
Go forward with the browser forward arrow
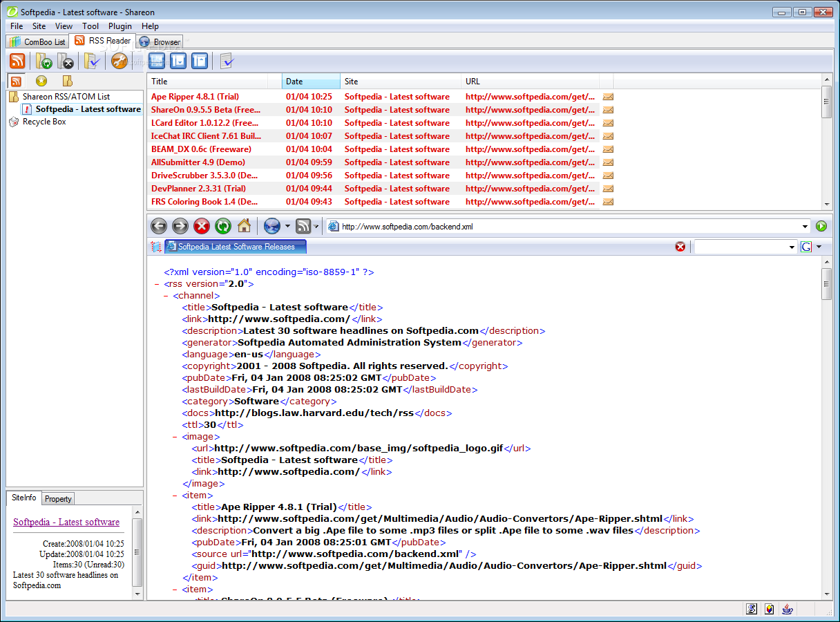[x=180, y=225]
